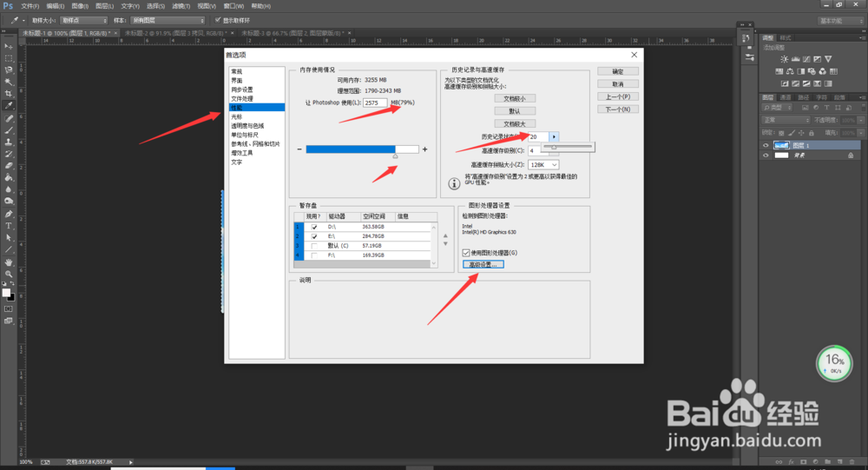The height and width of the screenshot is (470, 868).
Task: Click plus button beside memory slider
Action: coord(425,149)
